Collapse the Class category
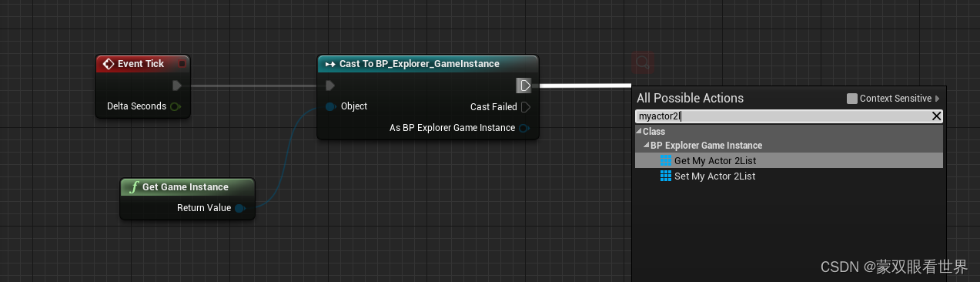The image size is (980, 282). point(639,132)
